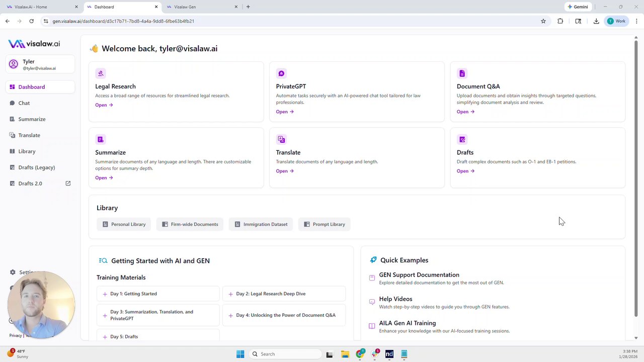Expand Day 5: Drafts training item
Image resolution: width=644 pixels, height=362 pixels.
click(x=158, y=336)
